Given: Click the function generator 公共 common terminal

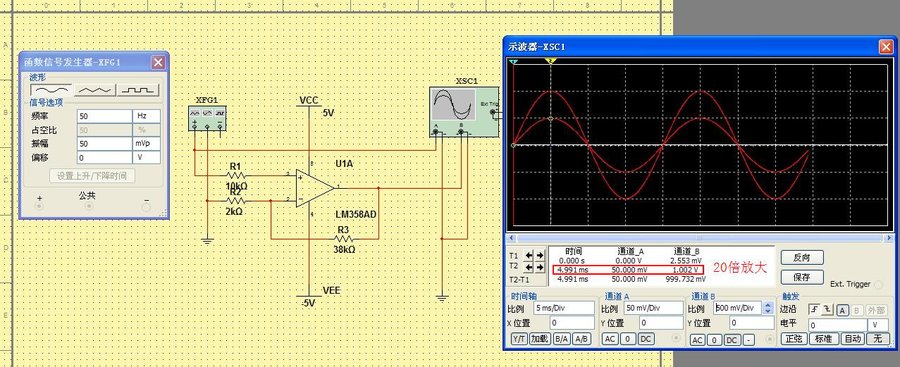Looking at the screenshot, I should [x=88, y=207].
